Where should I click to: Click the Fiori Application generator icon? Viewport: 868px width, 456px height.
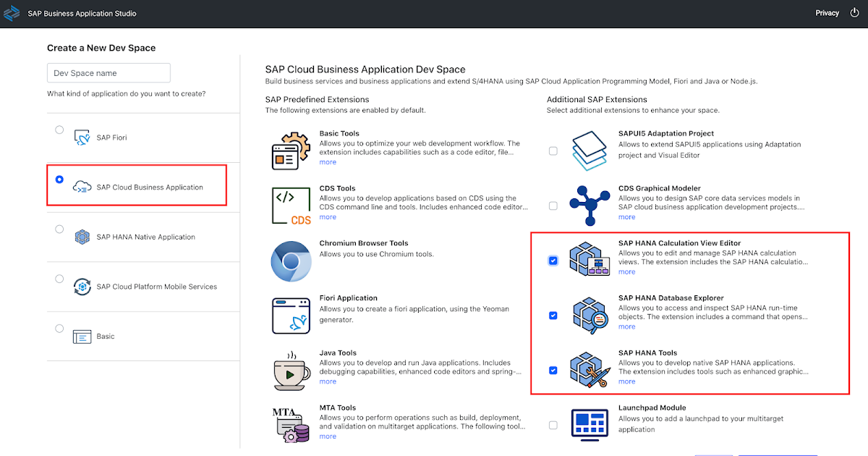pyautogui.click(x=292, y=314)
